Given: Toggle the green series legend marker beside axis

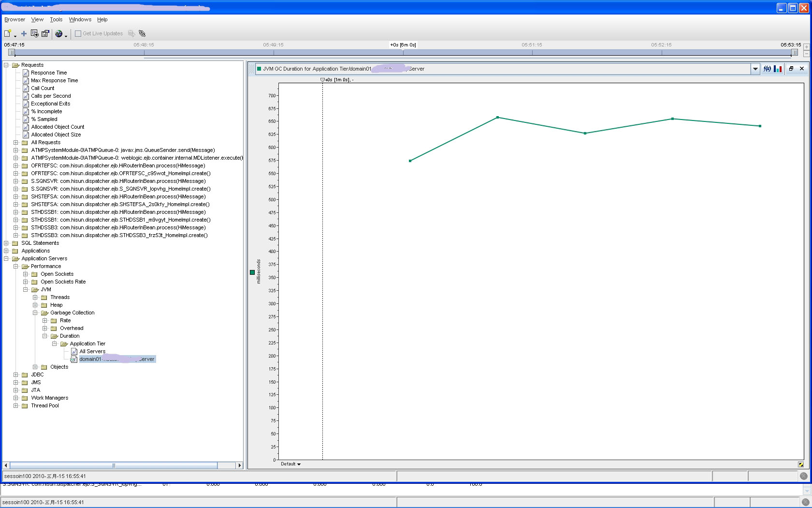Looking at the screenshot, I should point(252,272).
